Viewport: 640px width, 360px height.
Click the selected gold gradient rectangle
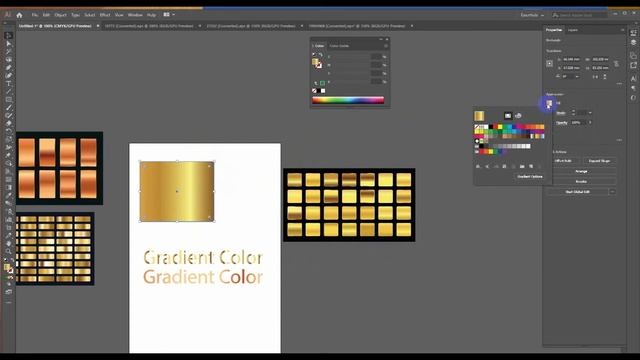pyautogui.click(x=177, y=191)
